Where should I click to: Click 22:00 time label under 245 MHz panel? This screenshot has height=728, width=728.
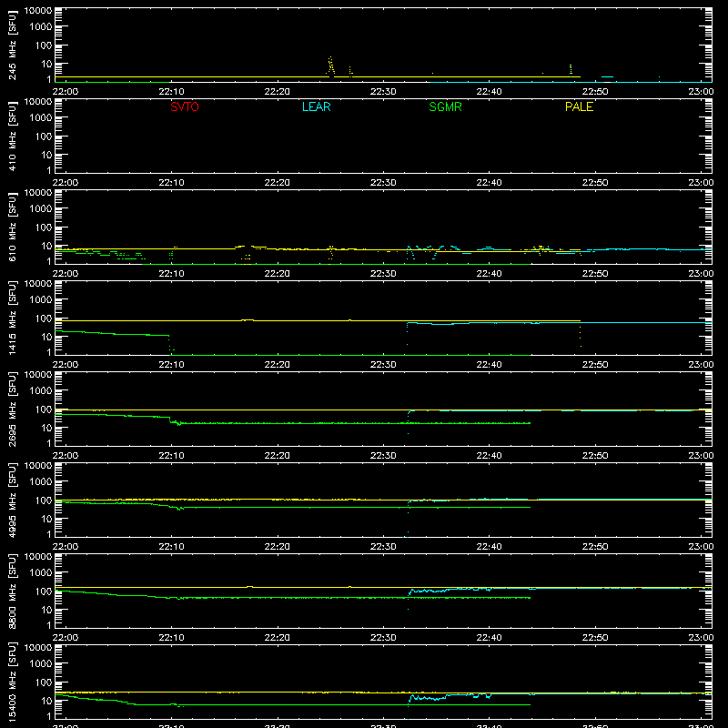pos(66,92)
